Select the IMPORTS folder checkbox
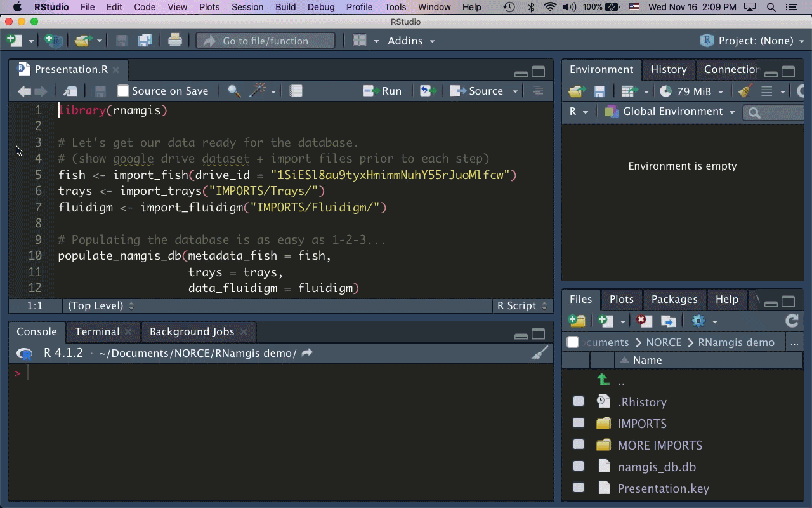Image resolution: width=812 pixels, height=508 pixels. [579, 423]
